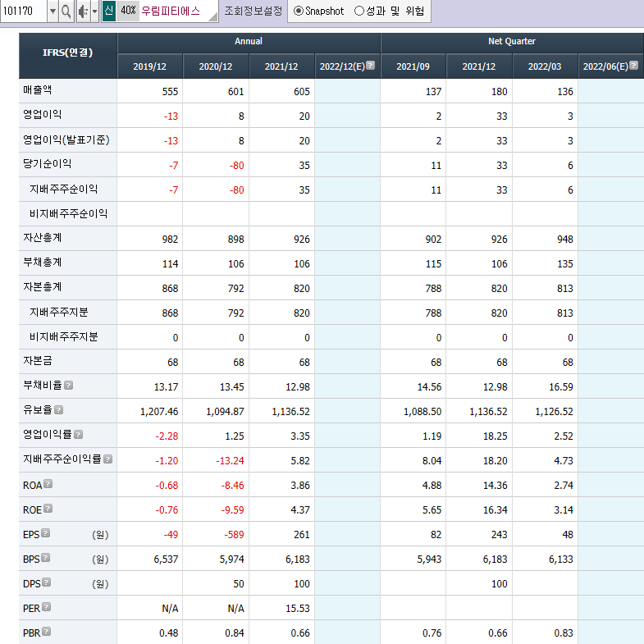Click the 2020/12 DPS value 50
644x644 pixels.
pos(239,584)
